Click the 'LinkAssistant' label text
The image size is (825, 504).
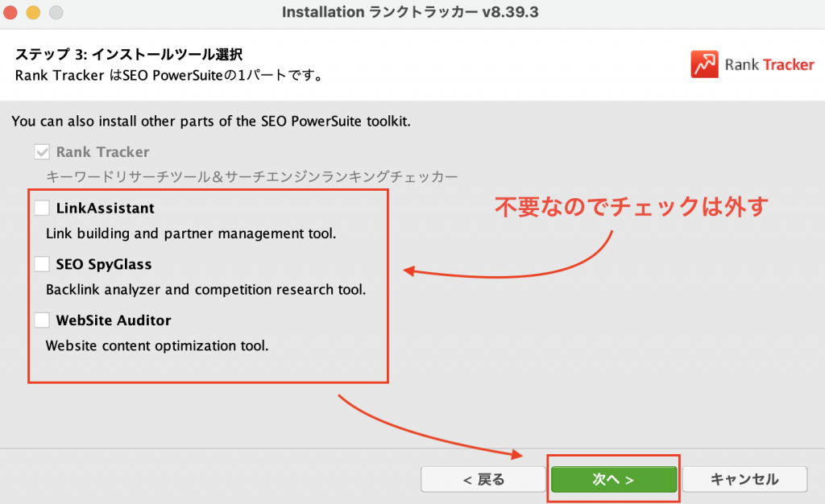click(106, 208)
